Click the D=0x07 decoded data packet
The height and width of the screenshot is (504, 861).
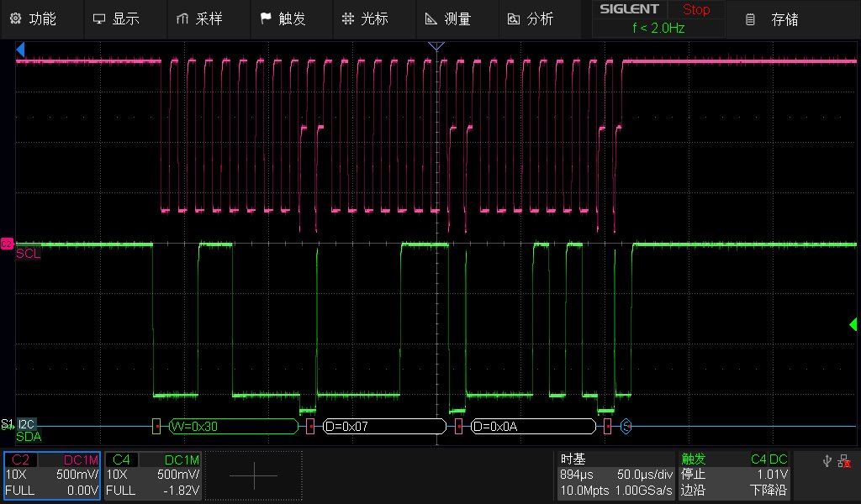[384, 426]
